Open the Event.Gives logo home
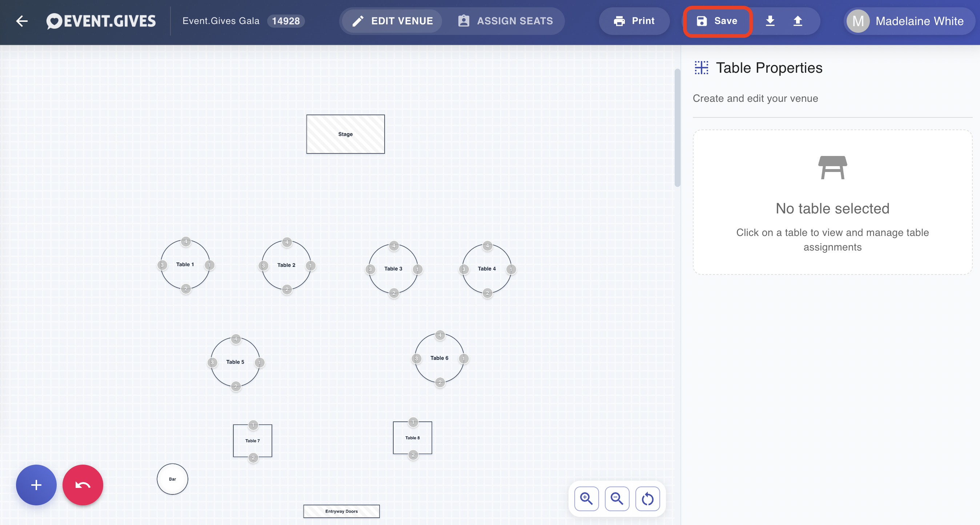Screen dimensions: 980x525 point(101,21)
